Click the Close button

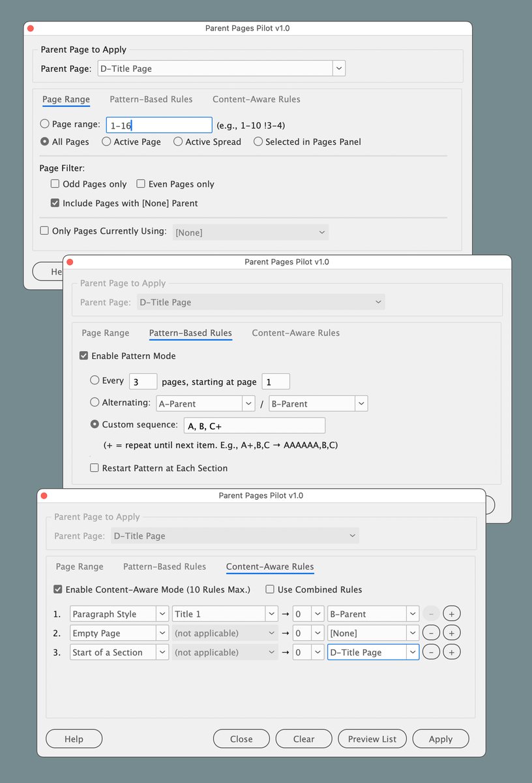(241, 739)
